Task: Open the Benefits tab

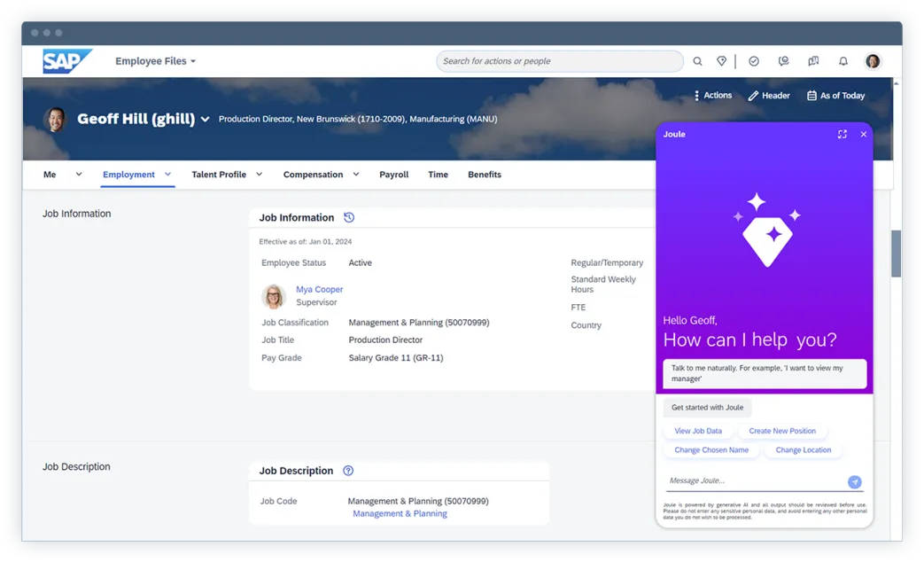Action: coord(485,175)
